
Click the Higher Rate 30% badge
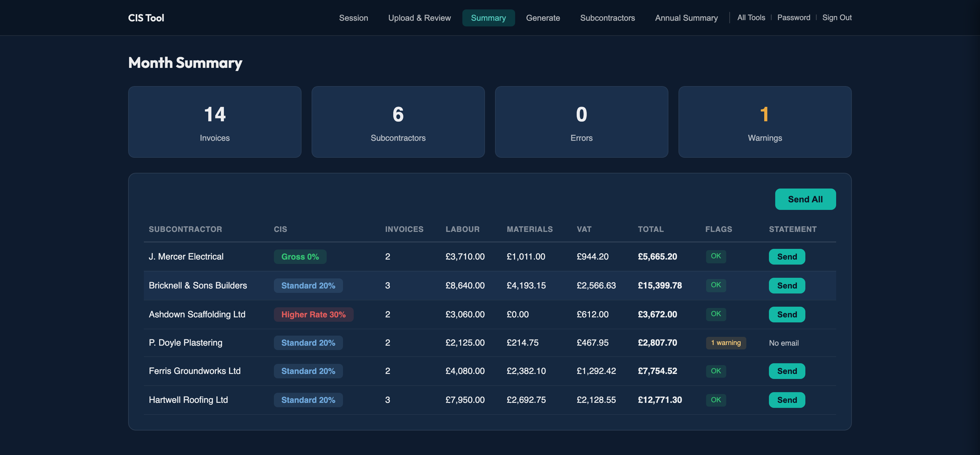tap(313, 315)
